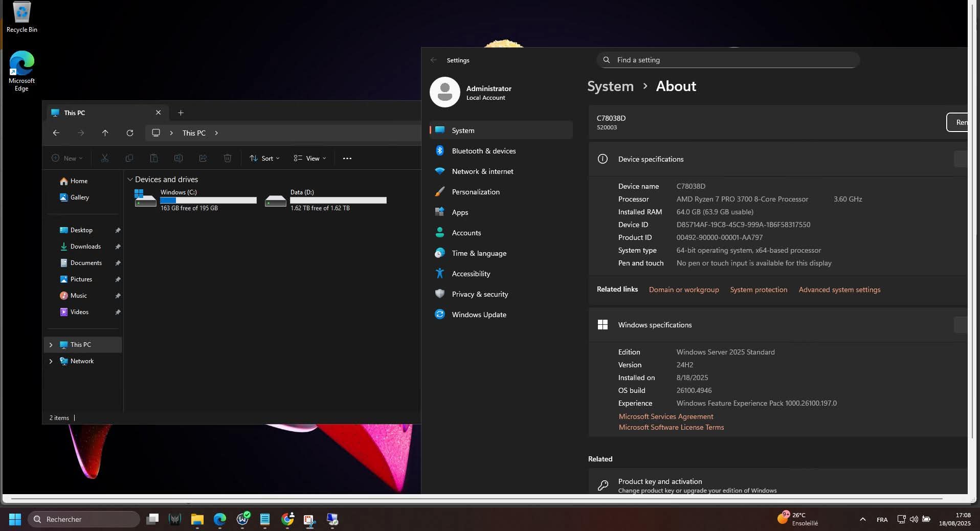Open the Downloads quick access folder
Screen dimensions: 980x531
pyautogui.click(x=83, y=247)
